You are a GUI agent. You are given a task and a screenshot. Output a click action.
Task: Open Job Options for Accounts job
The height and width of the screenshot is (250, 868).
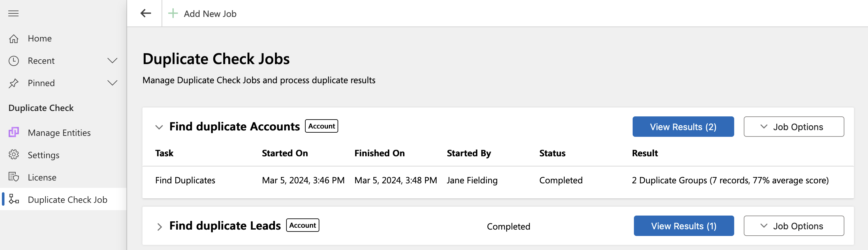pos(794,127)
